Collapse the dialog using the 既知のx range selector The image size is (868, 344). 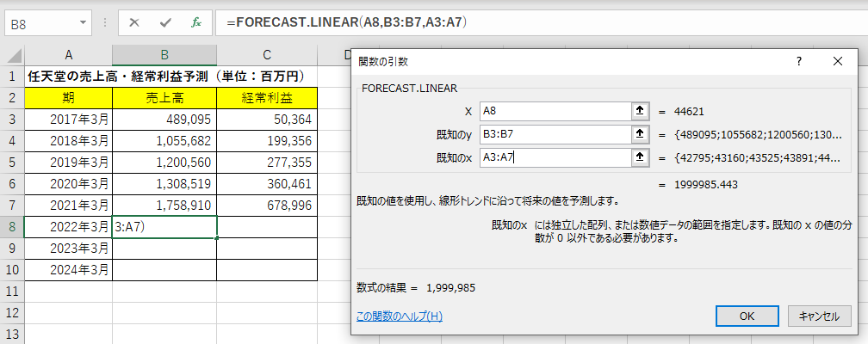[x=640, y=157]
